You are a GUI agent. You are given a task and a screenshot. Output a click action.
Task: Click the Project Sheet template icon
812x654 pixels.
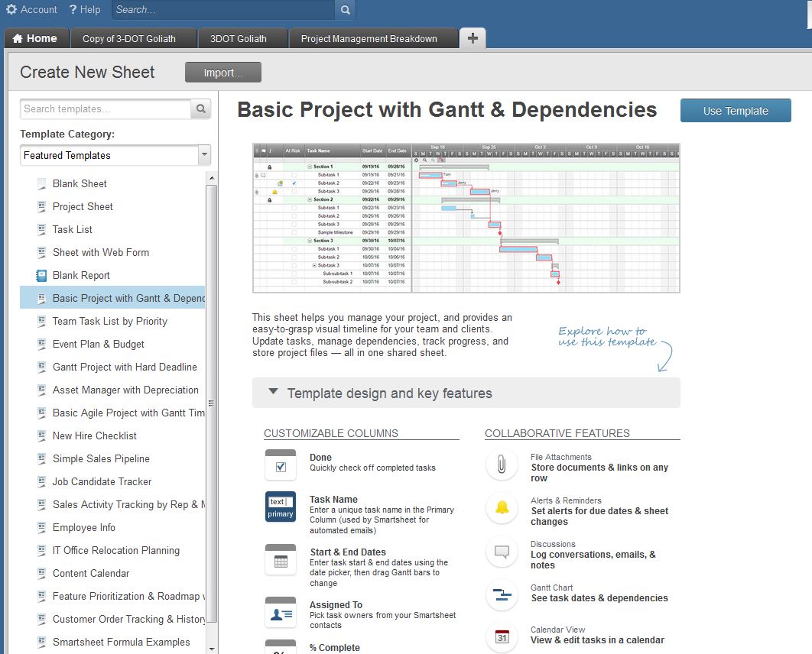pyautogui.click(x=41, y=206)
